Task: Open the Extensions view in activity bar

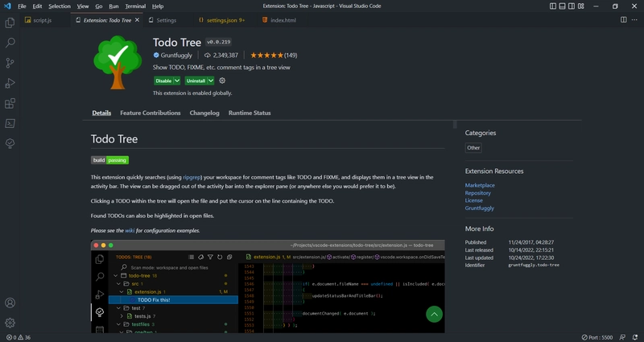Action: 10,103
